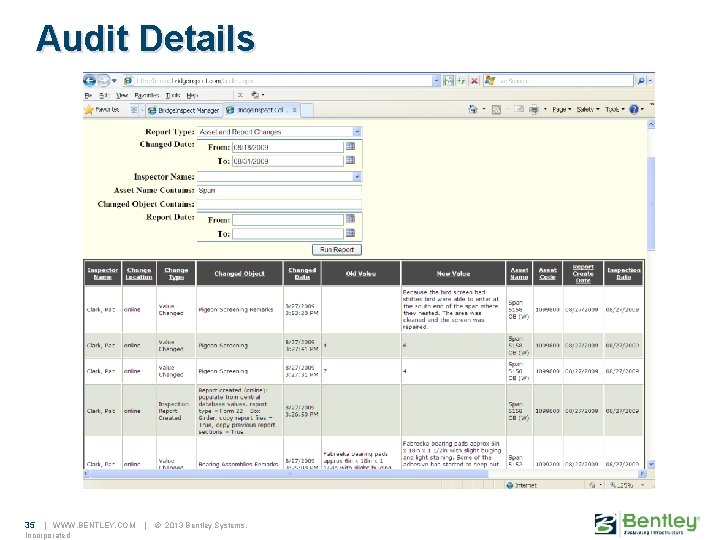This screenshot has height=540, width=720.
Task: Open the Inspector Name dropdown
Action: click(x=357, y=177)
